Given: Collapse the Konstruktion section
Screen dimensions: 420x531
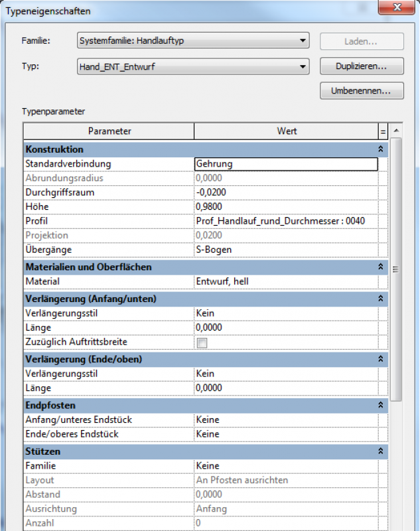Looking at the screenshot, I should pos(381,149).
